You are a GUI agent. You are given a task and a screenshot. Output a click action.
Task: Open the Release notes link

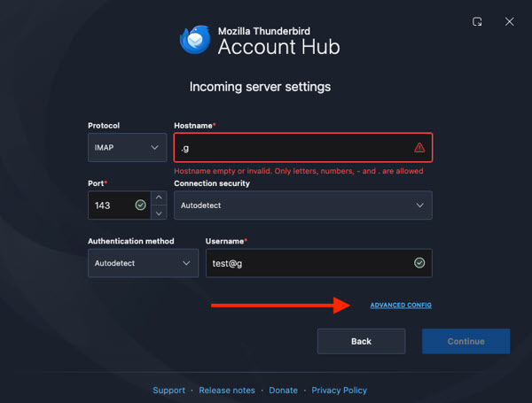click(227, 390)
